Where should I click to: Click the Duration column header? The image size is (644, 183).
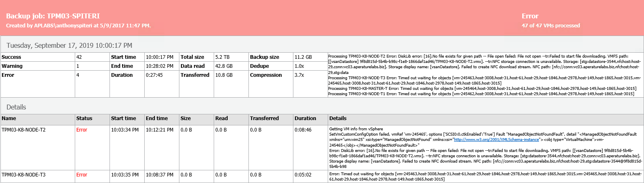click(305, 118)
